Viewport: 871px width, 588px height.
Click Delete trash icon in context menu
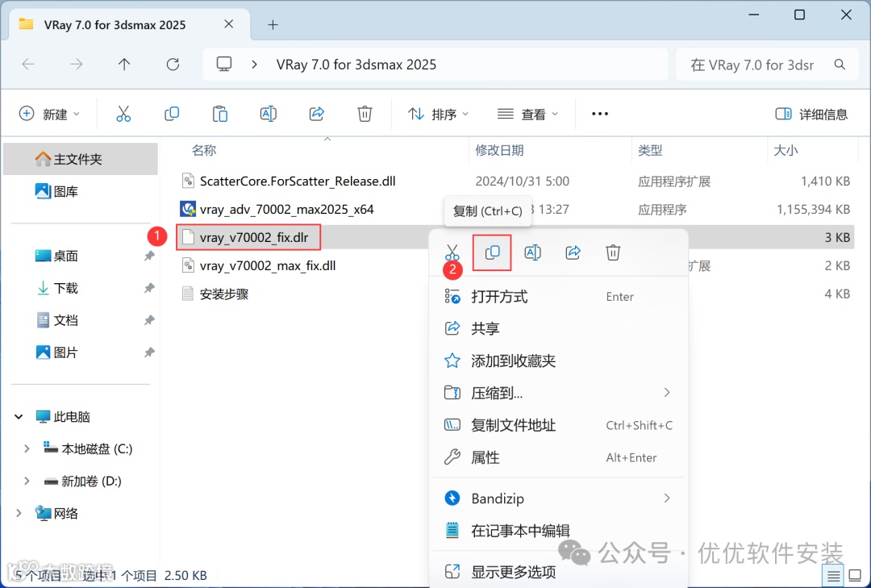coord(613,253)
